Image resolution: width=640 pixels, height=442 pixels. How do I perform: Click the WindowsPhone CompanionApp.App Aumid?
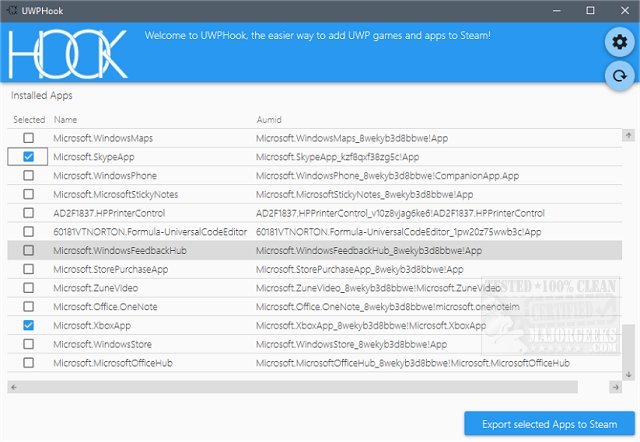(387, 175)
